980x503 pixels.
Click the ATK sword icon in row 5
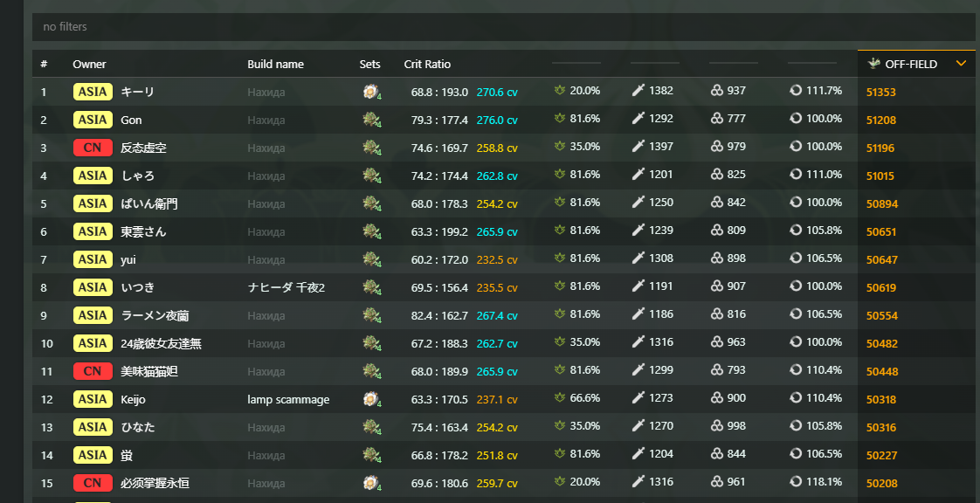[638, 203]
